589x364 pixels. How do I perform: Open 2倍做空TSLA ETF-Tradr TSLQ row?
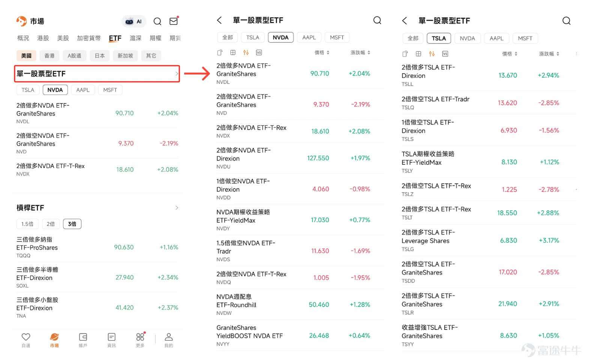coord(489,102)
